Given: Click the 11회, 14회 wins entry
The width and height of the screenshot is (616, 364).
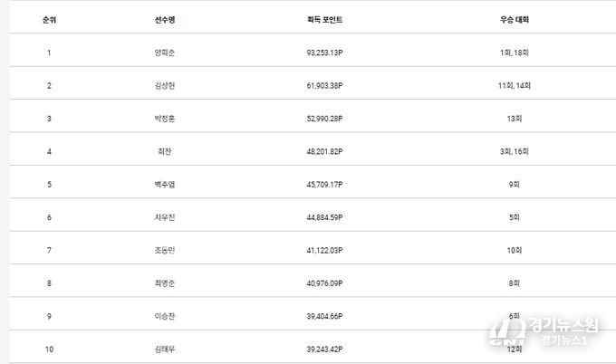Looking at the screenshot, I should tap(514, 85).
